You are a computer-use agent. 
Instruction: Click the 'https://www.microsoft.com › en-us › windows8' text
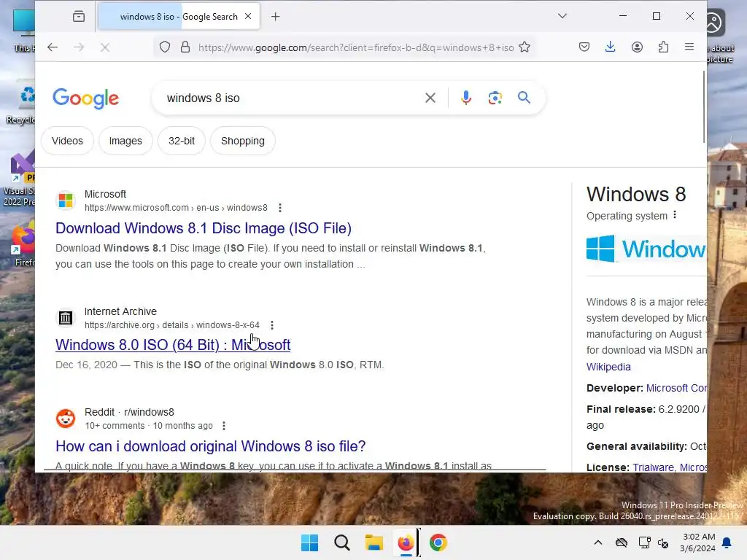click(x=176, y=208)
